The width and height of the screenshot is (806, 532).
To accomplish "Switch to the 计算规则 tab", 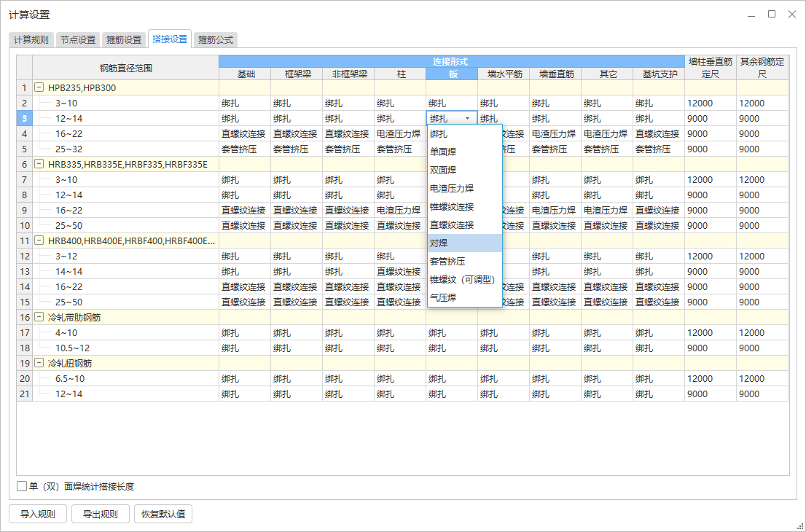I will coord(31,40).
